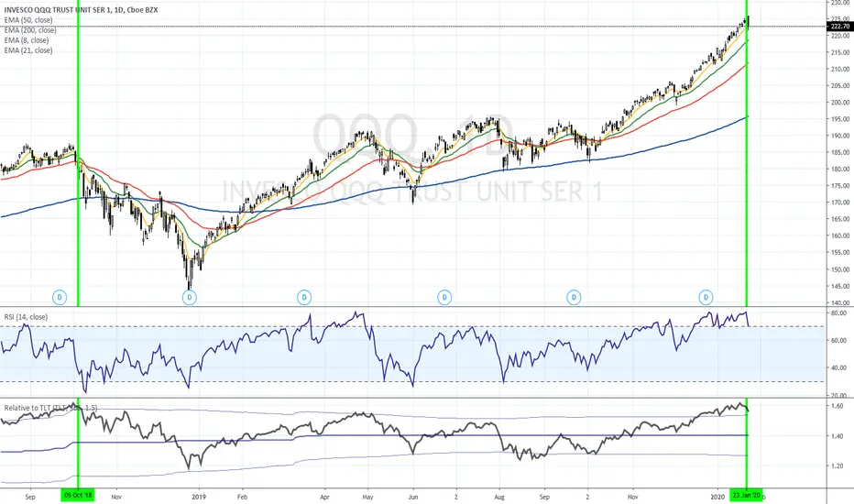Select the INVESCO QQQ TRUST UNIT SER 1 title legend

point(82,10)
